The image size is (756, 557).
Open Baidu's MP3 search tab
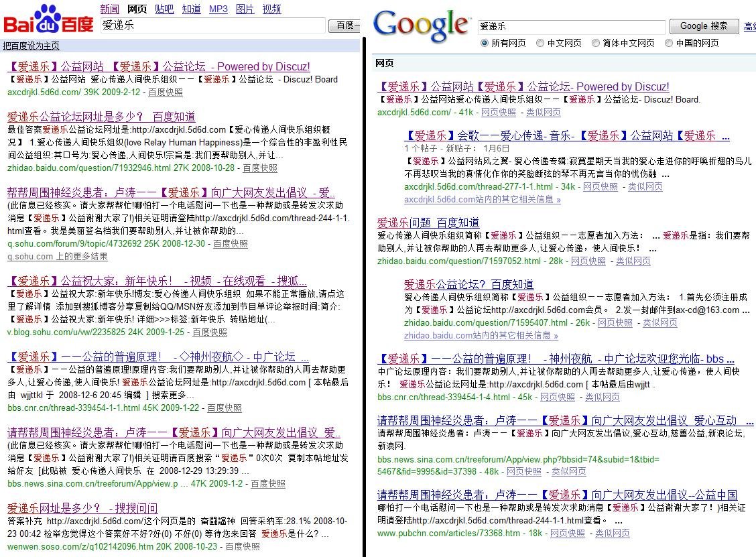tap(217, 9)
